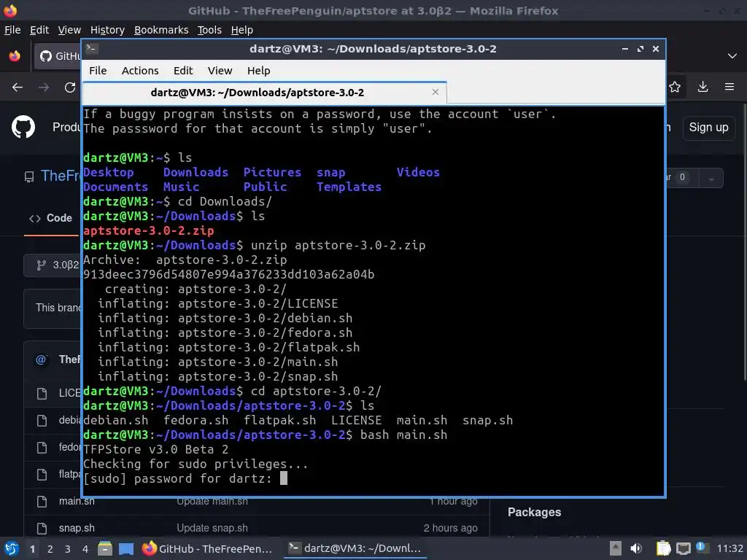747x560 pixels.
Task: Open terminal File menu
Action: (98, 71)
